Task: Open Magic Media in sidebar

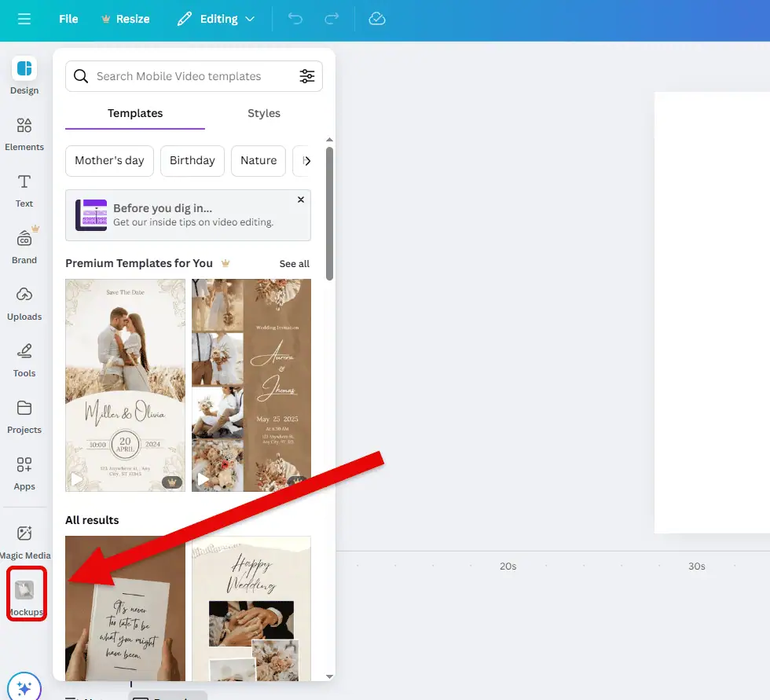Action: tap(24, 541)
